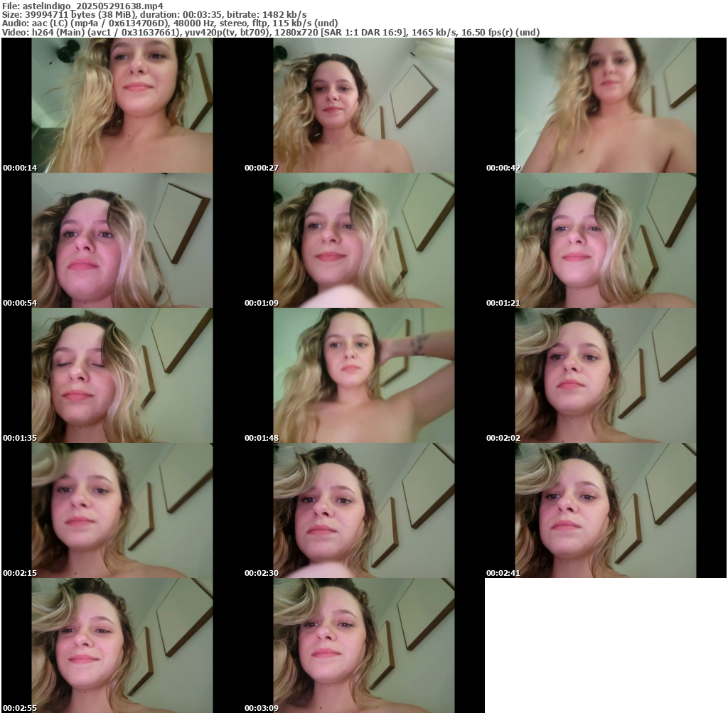
Task: Select the frame stamped 00:00:54
Action: tap(122, 240)
